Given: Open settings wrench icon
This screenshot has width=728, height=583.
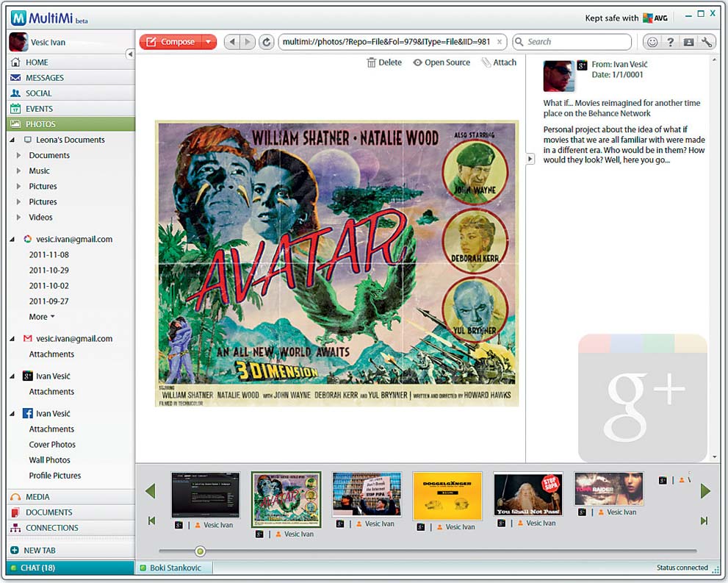Looking at the screenshot, I should pos(706,42).
